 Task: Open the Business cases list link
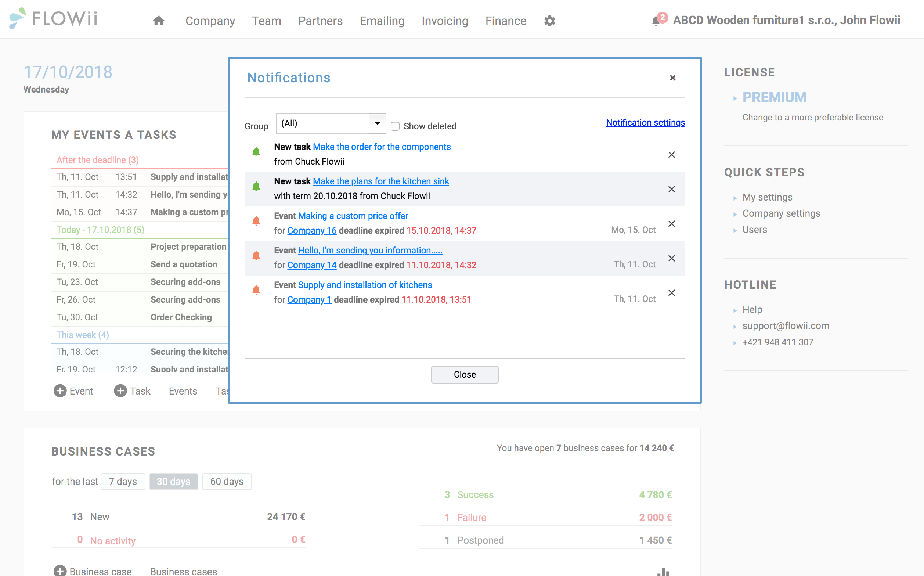click(x=184, y=571)
